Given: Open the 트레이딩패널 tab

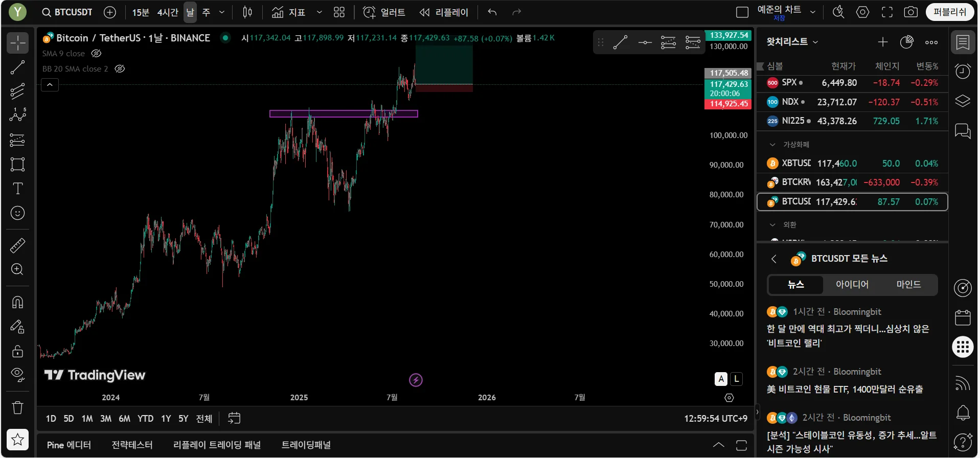Looking at the screenshot, I should click(x=306, y=445).
